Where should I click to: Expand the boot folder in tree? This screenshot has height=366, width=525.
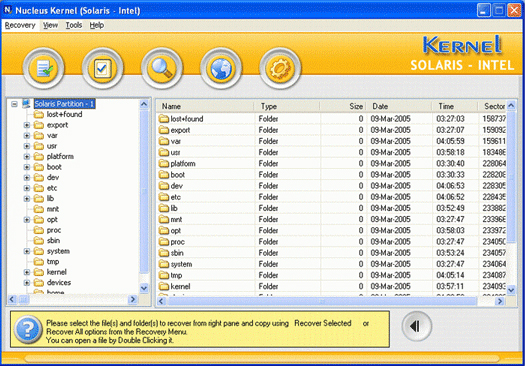click(27, 167)
